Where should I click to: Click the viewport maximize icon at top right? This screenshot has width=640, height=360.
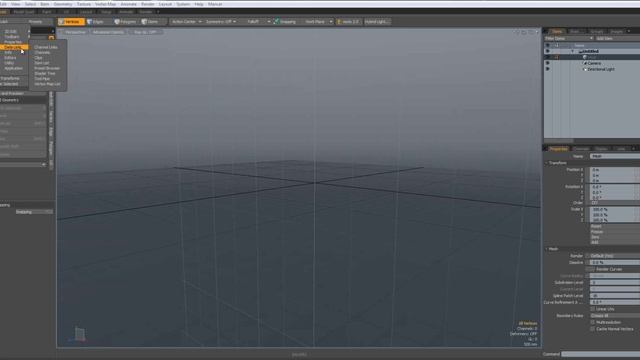(x=531, y=32)
